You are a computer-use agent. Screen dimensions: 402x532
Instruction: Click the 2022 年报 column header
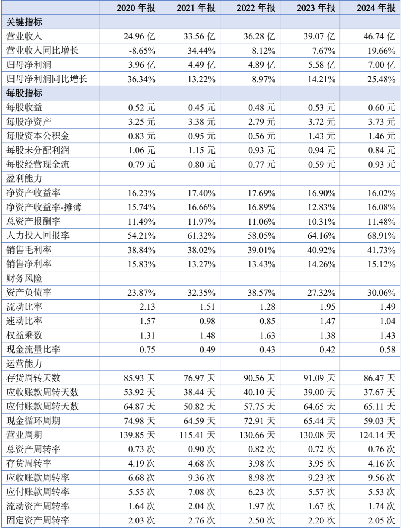tap(256, 8)
